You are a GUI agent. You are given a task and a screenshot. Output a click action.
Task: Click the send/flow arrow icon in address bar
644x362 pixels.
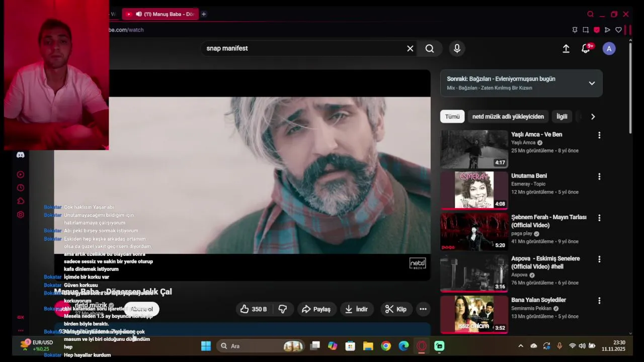(x=607, y=30)
